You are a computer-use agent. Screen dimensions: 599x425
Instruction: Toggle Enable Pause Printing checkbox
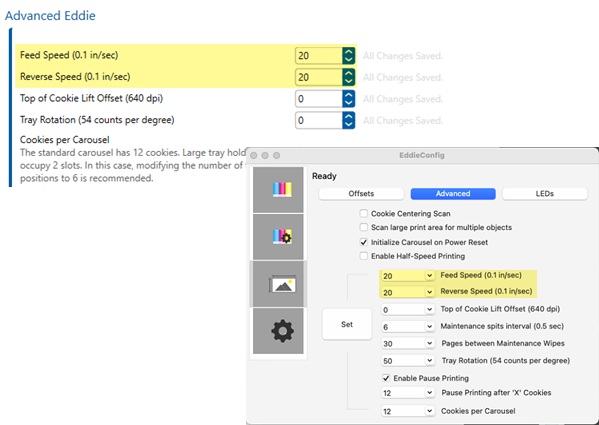(386, 378)
